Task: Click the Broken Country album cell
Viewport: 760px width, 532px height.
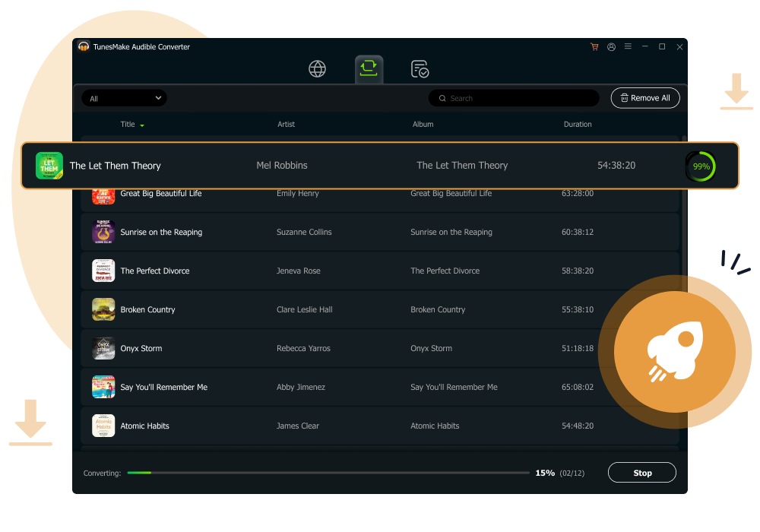Action: point(438,309)
